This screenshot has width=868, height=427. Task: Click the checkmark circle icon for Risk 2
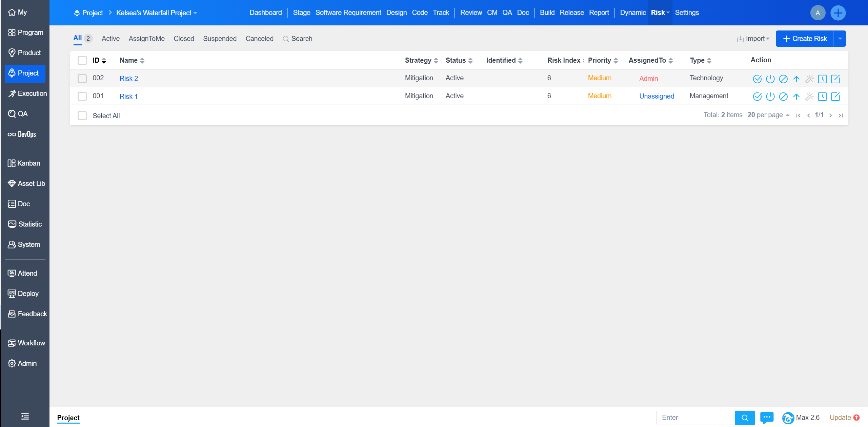757,79
